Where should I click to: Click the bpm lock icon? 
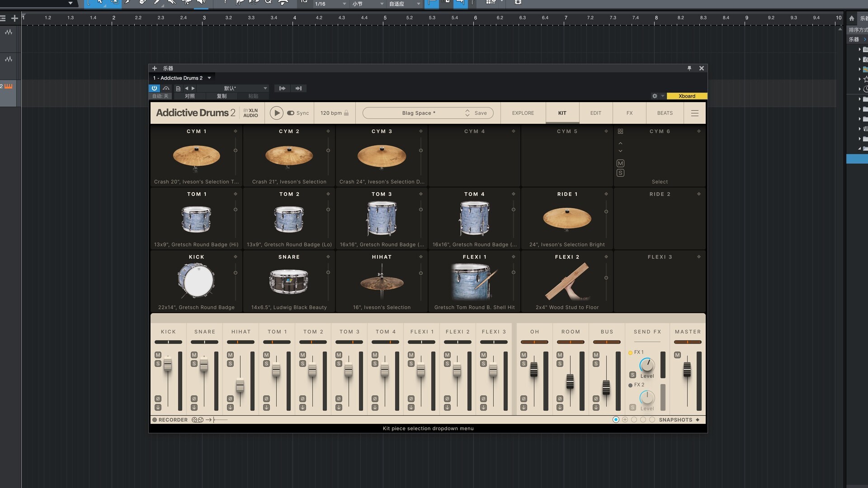click(346, 113)
